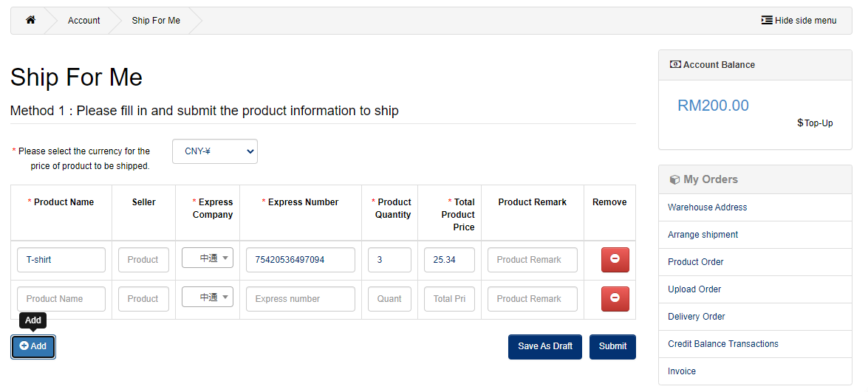Click the Express Number field containing 75420536497094
This screenshot has width=868, height=392.
pyautogui.click(x=300, y=260)
